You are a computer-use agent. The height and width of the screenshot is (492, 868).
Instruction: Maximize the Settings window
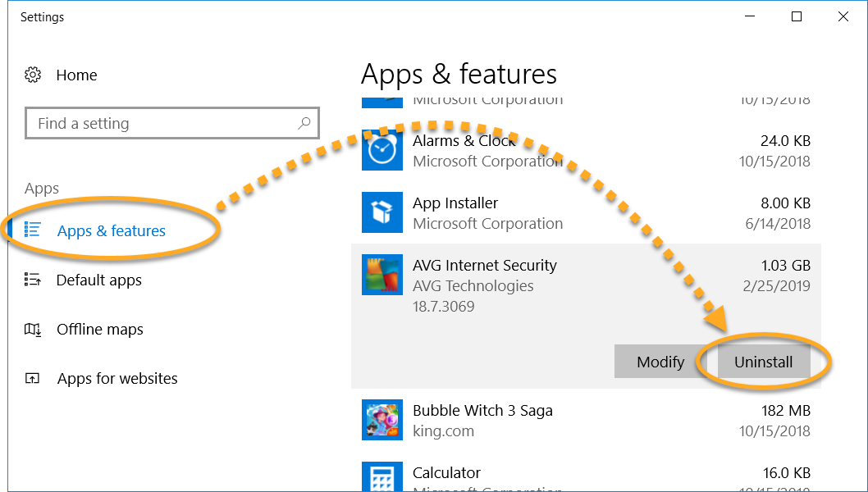click(797, 17)
